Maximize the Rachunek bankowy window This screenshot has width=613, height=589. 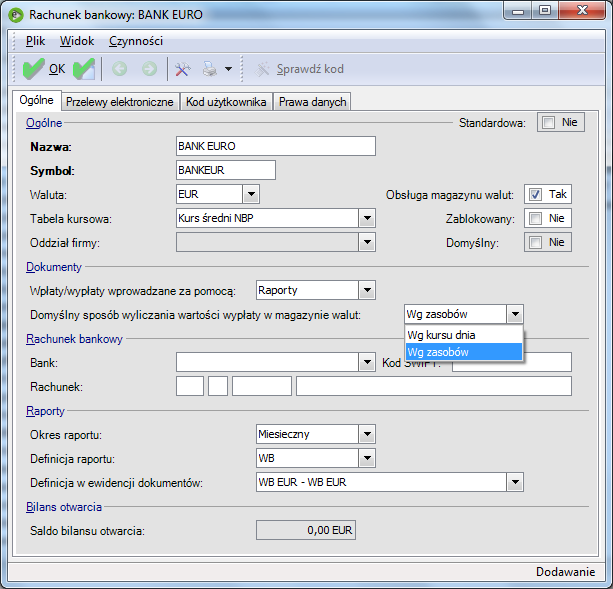coord(545,11)
